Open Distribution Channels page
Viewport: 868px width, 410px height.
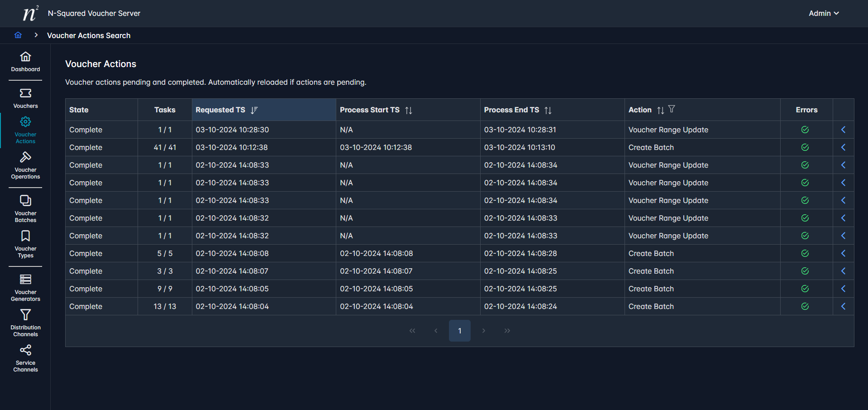[x=25, y=323]
